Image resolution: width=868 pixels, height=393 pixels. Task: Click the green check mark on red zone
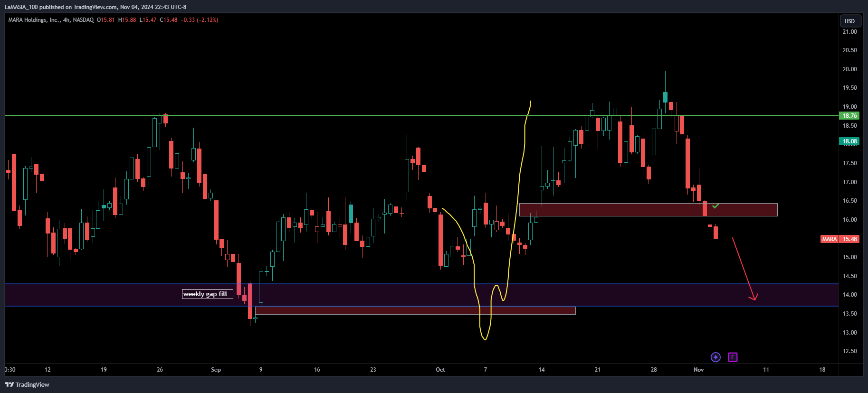pyautogui.click(x=715, y=206)
